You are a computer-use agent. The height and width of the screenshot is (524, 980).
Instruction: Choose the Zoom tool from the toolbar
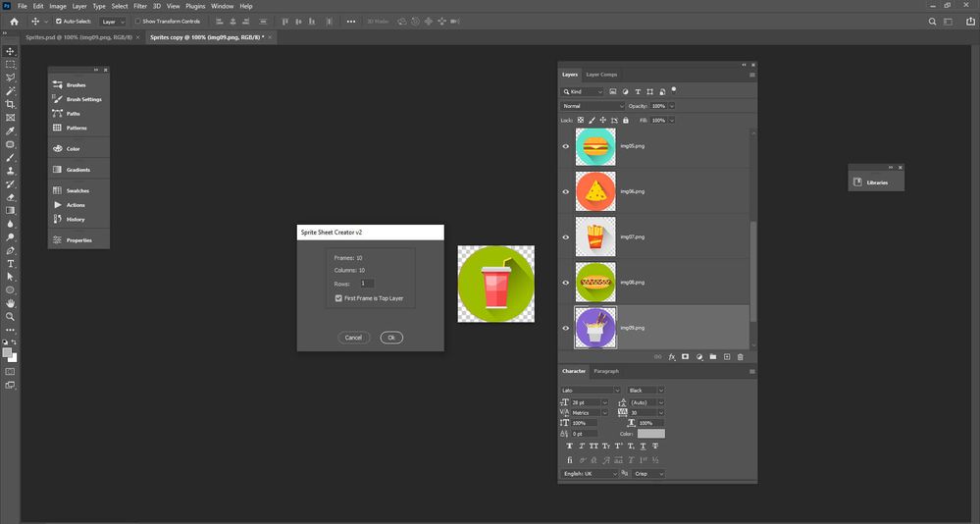pos(11,317)
